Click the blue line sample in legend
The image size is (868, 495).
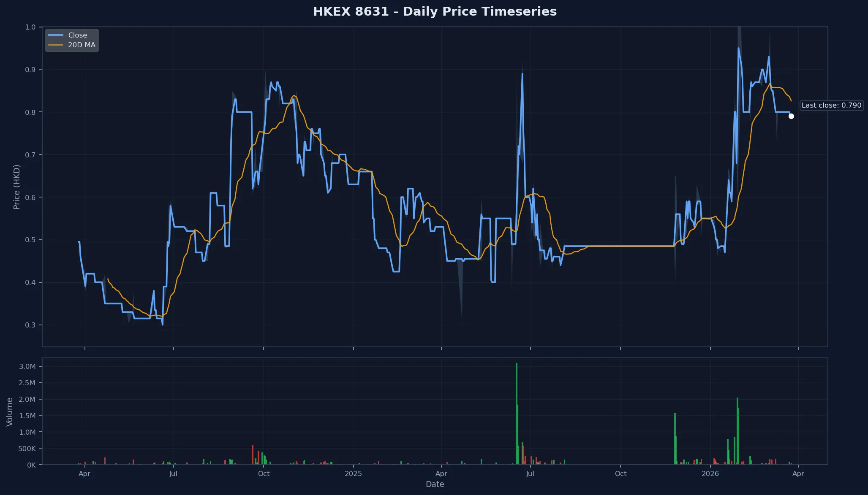(55, 35)
